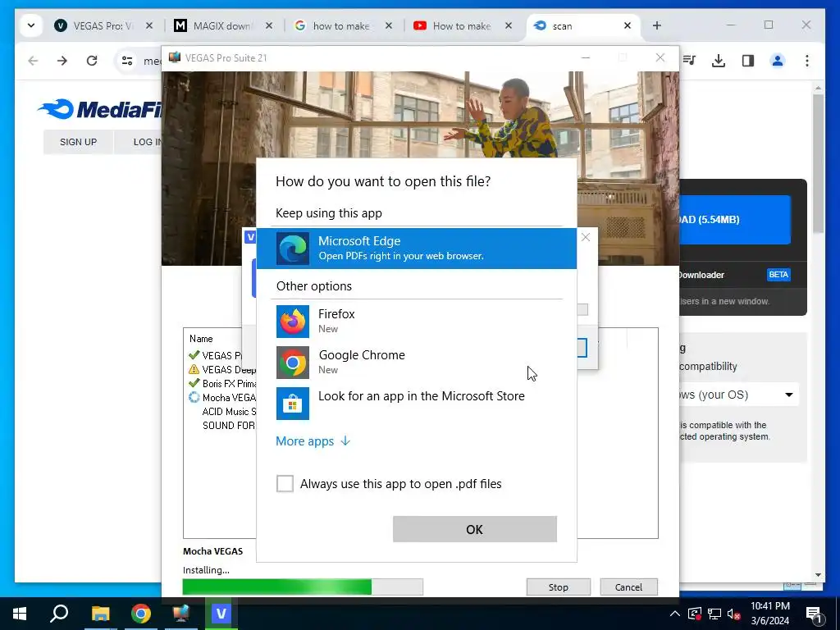
Task: Select the 'SOUND FOR' install row
Action: (222, 426)
